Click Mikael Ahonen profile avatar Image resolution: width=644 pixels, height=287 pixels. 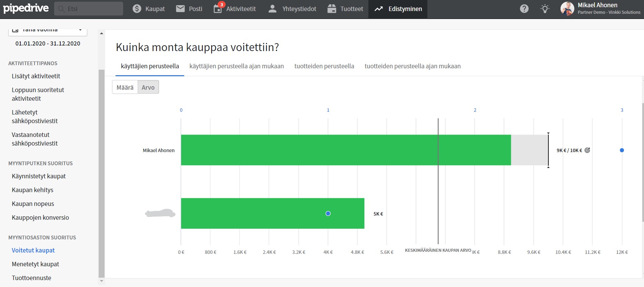pyautogui.click(x=567, y=9)
